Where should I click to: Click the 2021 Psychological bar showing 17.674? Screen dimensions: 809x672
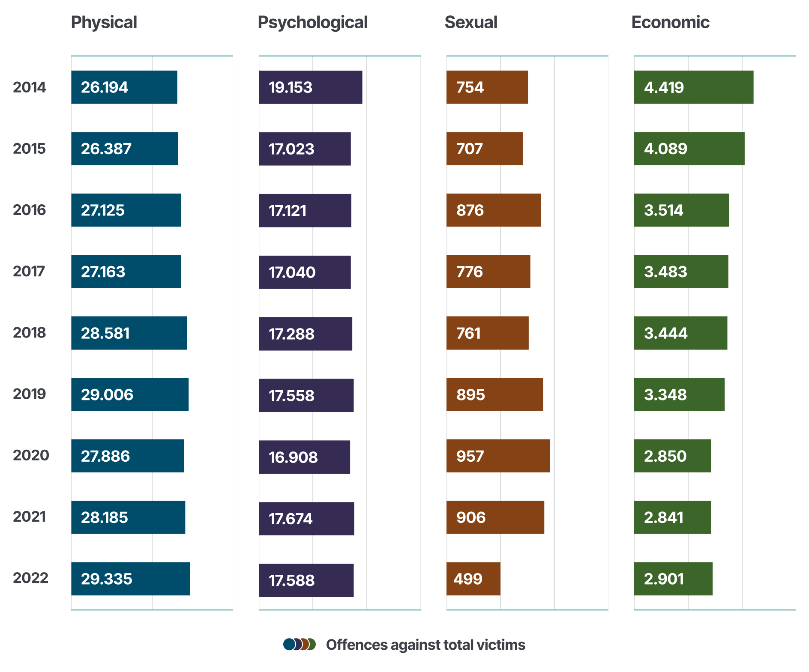(x=306, y=519)
